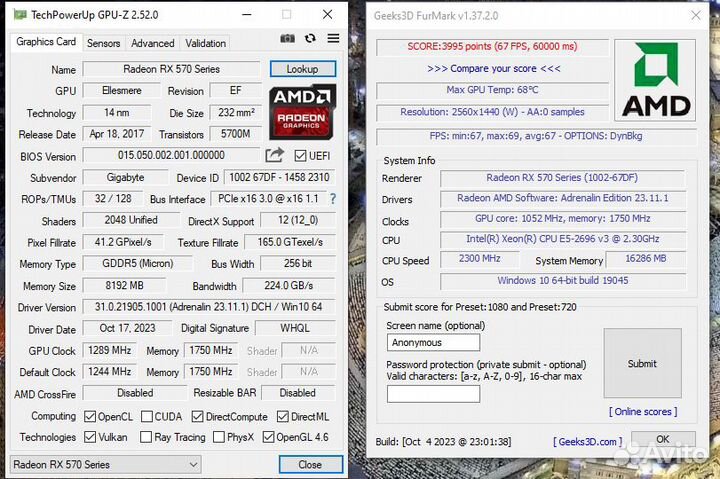Viewport: 720px width, 479px height.
Task: Toggle the Vulkan checkbox
Action: tap(90, 437)
